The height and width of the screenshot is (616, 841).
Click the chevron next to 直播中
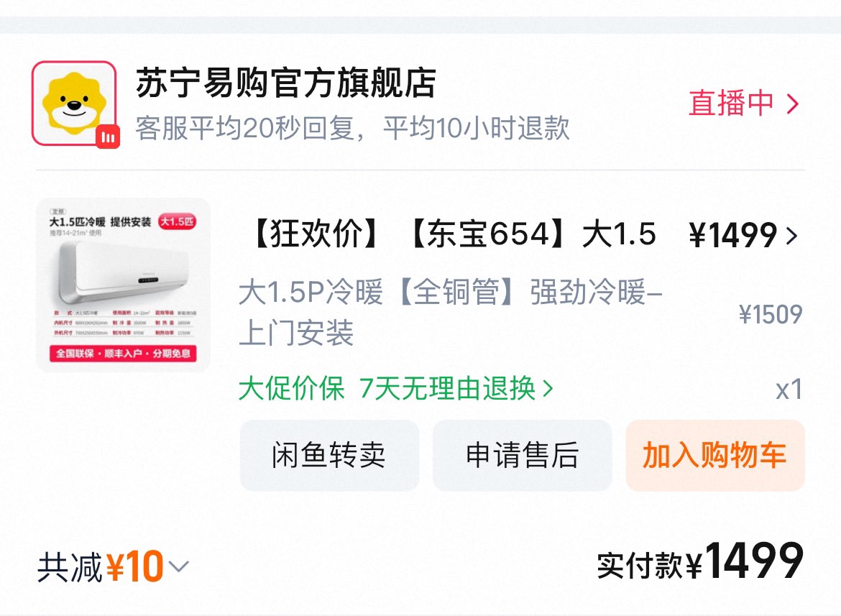[793, 104]
